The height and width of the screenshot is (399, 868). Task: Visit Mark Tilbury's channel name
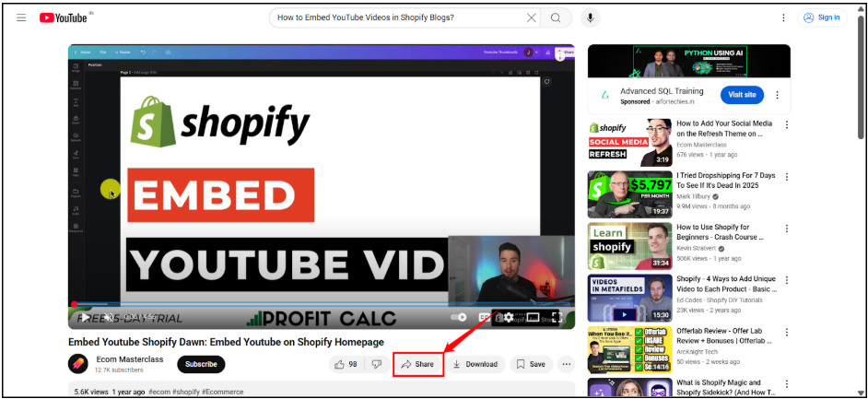pos(694,196)
